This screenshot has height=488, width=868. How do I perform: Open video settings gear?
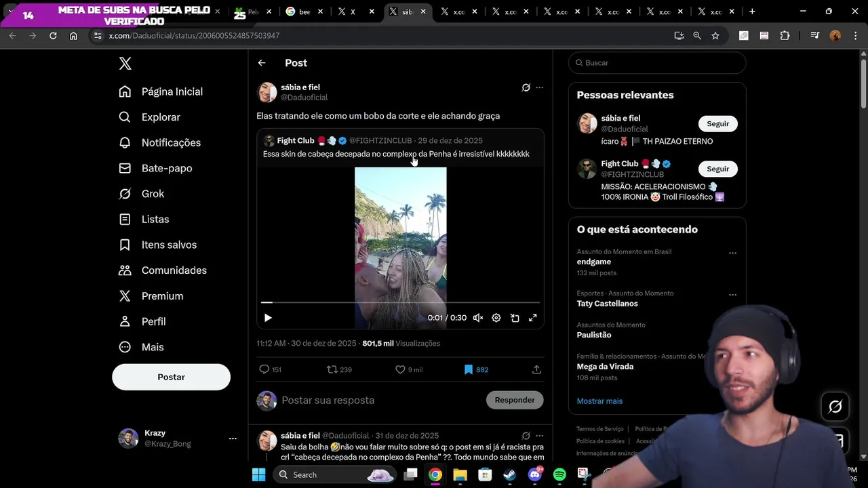click(x=496, y=318)
